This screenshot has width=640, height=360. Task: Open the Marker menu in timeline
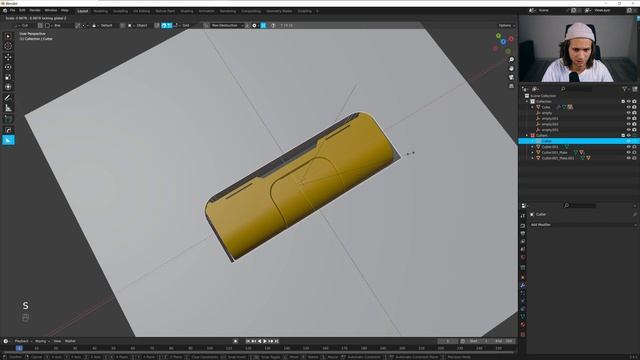[70, 341]
